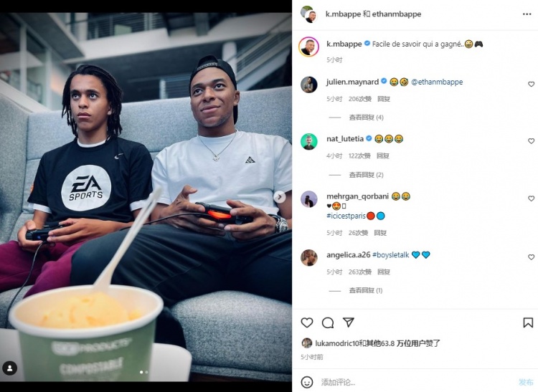Open comment bubble icon below comments
This screenshot has width=538, height=392.
coord(328,322)
